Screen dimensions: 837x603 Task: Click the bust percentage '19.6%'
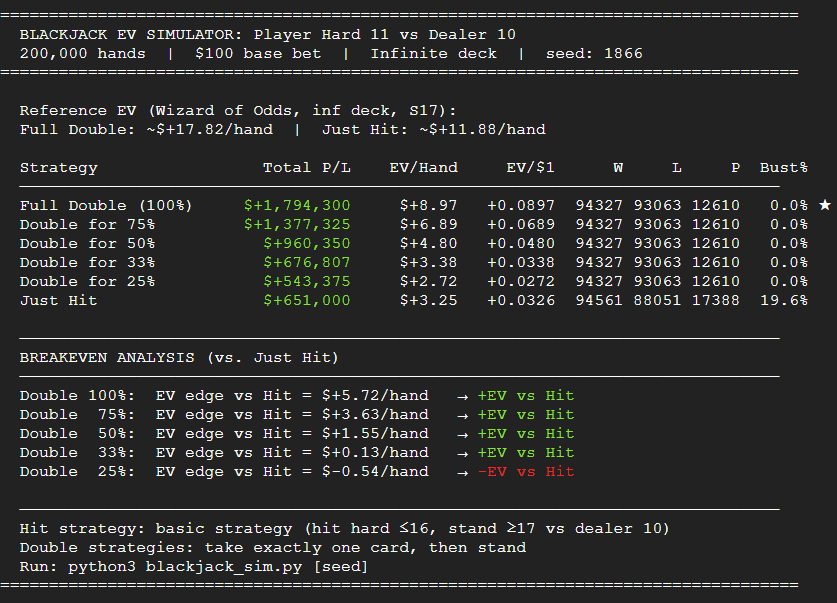click(784, 301)
